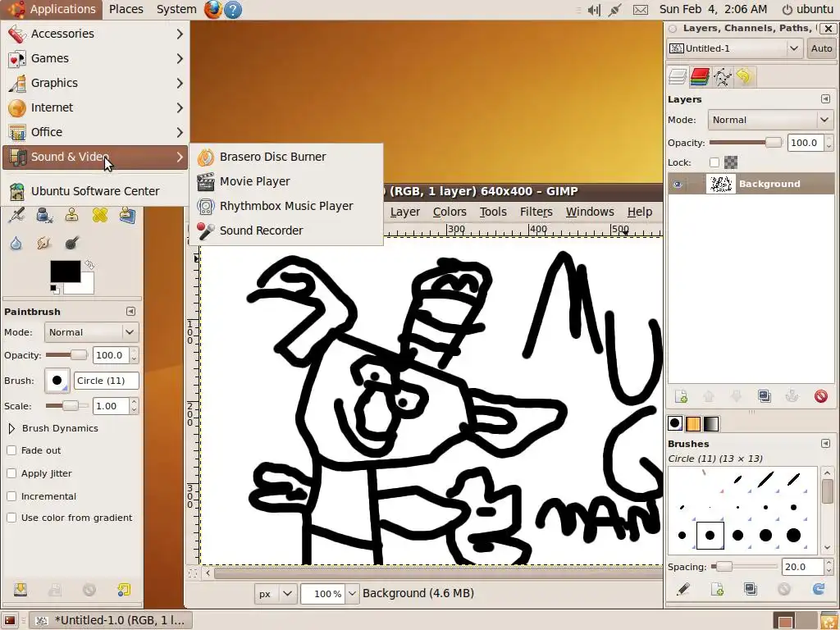The width and height of the screenshot is (840, 630).
Task: Toggle Auto button in Layers dock
Action: click(821, 48)
